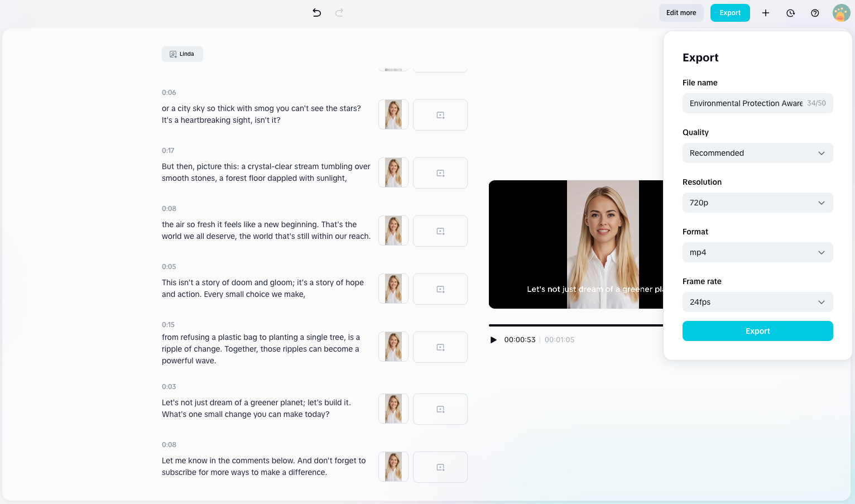The width and height of the screenshot is (855, 504).
Task: Click the wide Export button in panel
Action: point(757,331)
